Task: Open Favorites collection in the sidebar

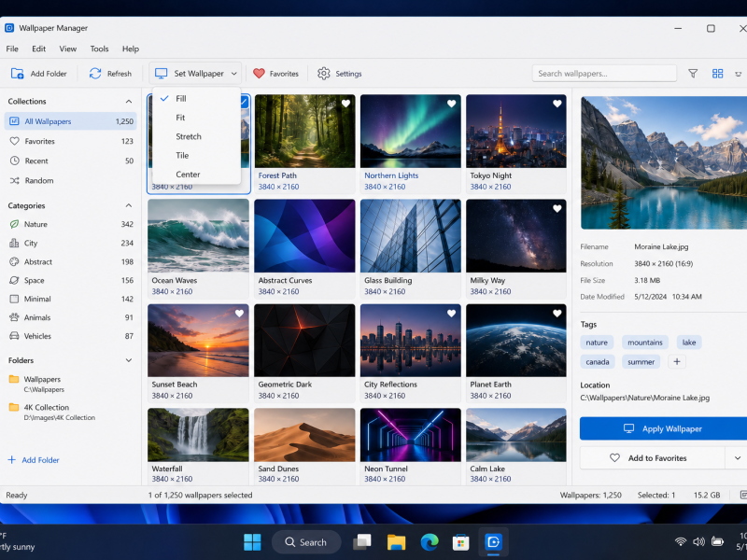Action: coord(71,141)
